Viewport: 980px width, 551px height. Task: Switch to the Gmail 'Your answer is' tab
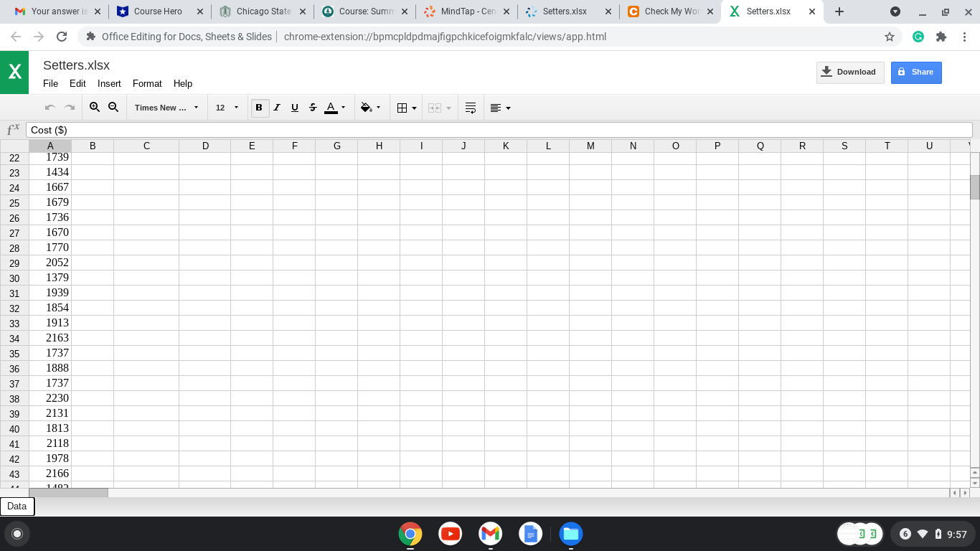pos(56,11)
